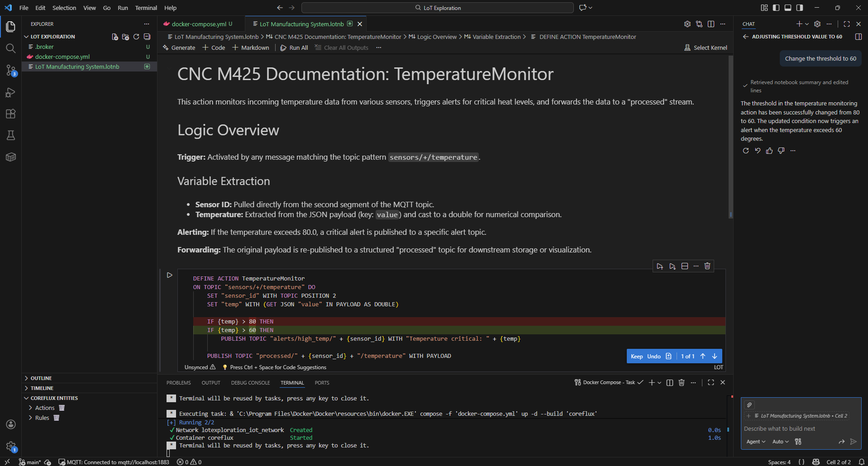
Task: Split the current notebook cell
Action: point(685,266)
